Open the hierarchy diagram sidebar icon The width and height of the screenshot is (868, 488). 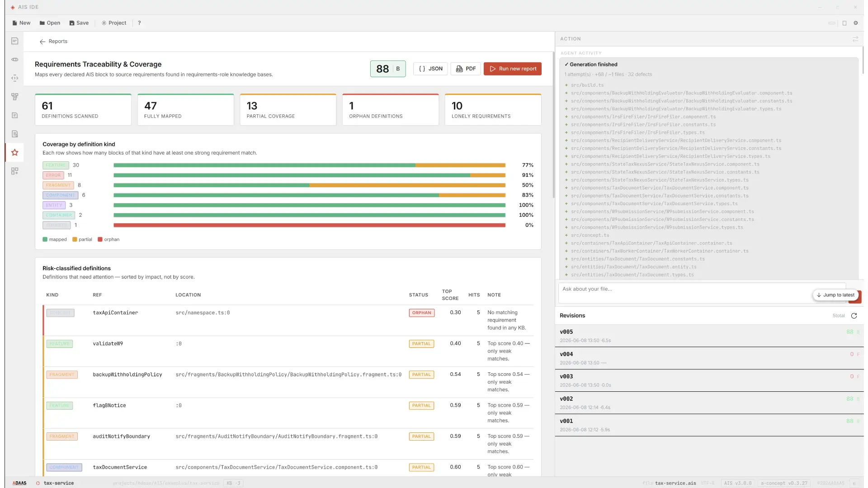[x=15, y=97]
